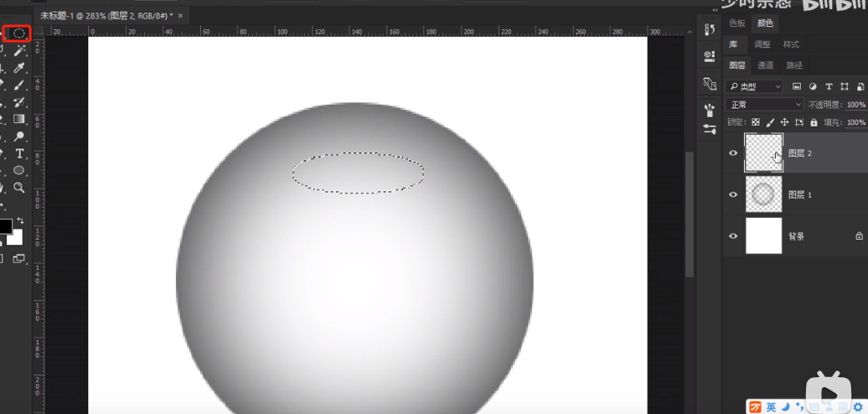
Task: Hide the 图层 2 layer
Action: 733,153
